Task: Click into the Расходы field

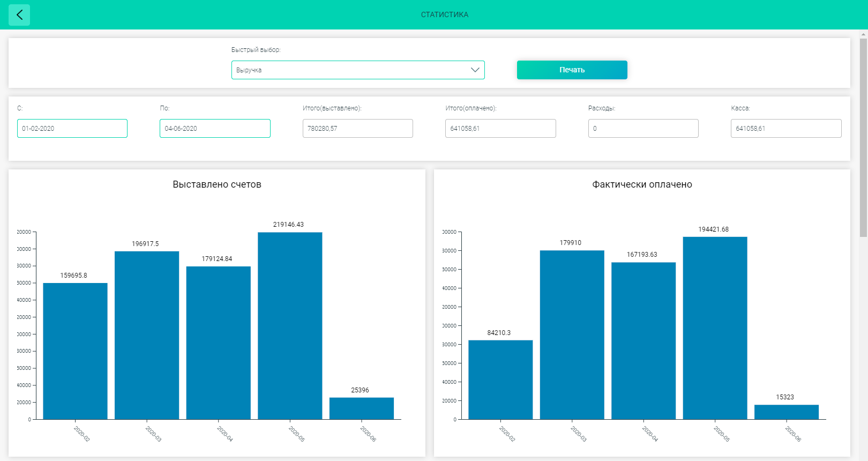Action: (x=643, y=129)
